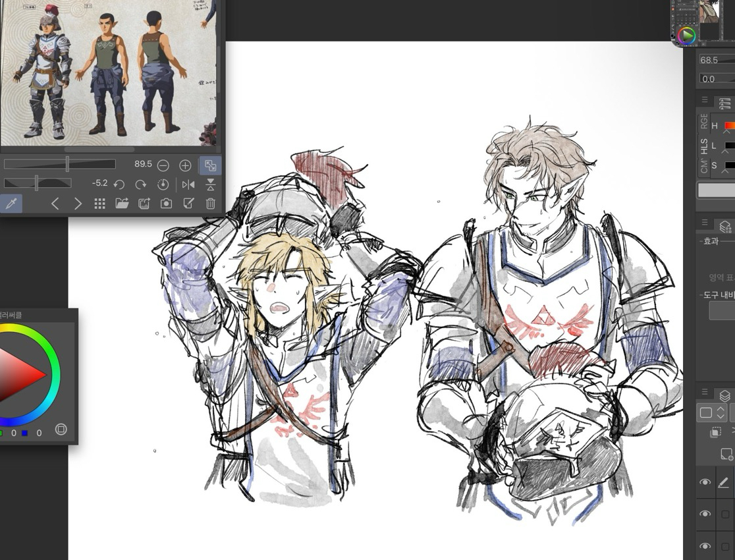
Task: Open the color slider panel menu
Action: pos(704,100)
